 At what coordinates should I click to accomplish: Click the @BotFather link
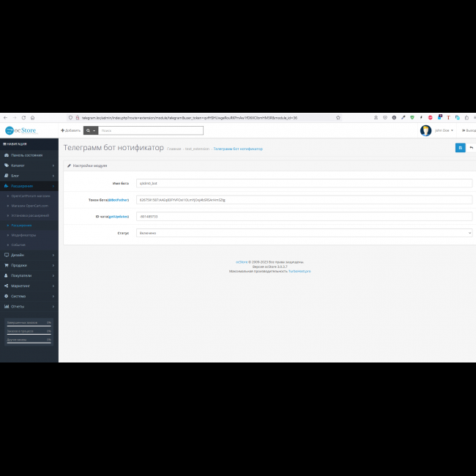point(119,199)
